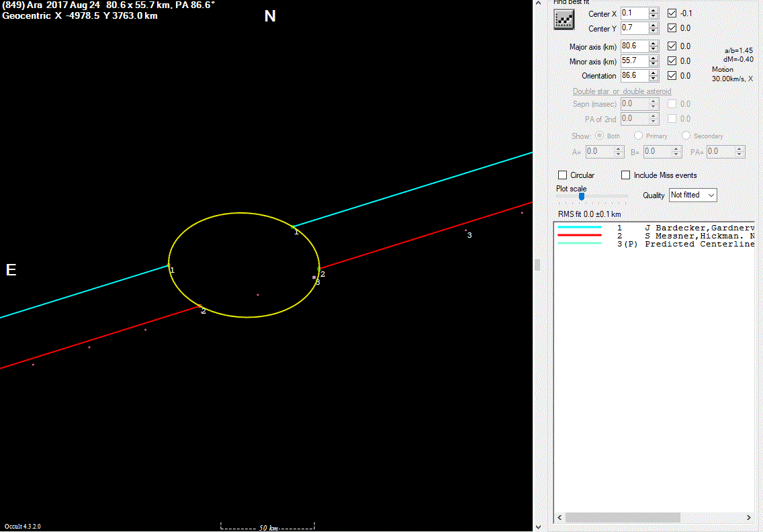
Task: Select observer row 2 S Messner
Action: (x=655, y=236)
